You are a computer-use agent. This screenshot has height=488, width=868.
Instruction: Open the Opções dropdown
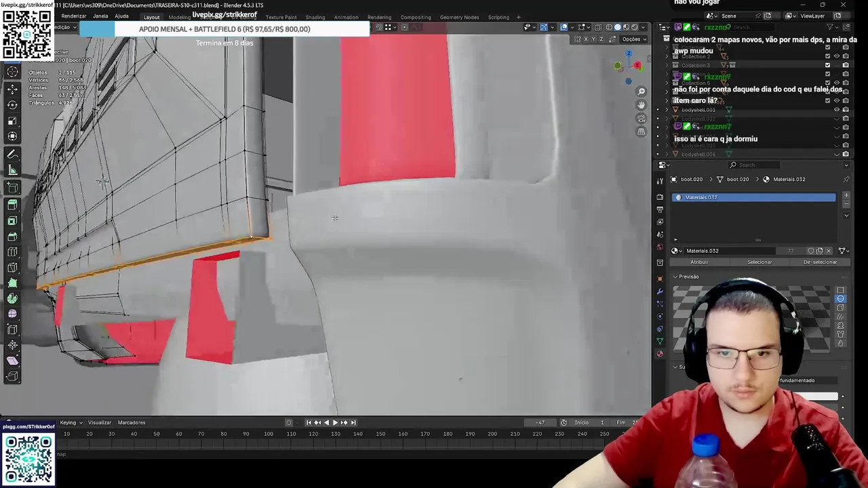pyautogui.click(x=634, y=39)
